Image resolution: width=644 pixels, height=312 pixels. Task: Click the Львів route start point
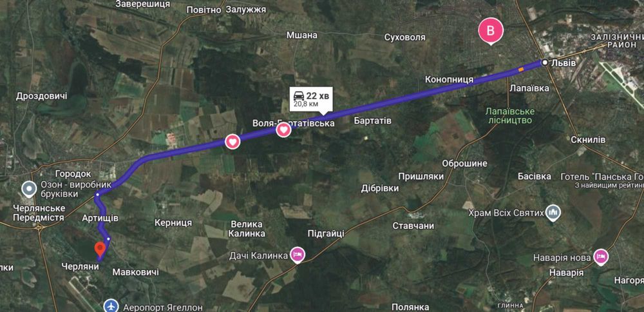[545, 63]
